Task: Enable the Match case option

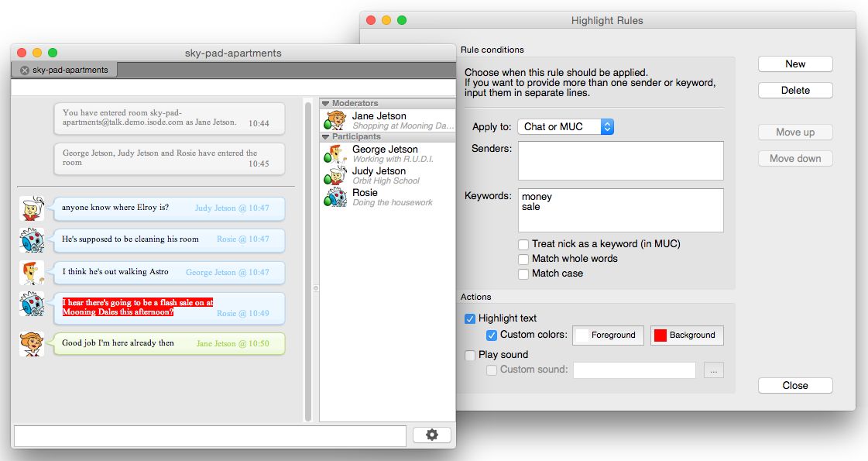Action: pyautogui.click(x=523, y=274)
